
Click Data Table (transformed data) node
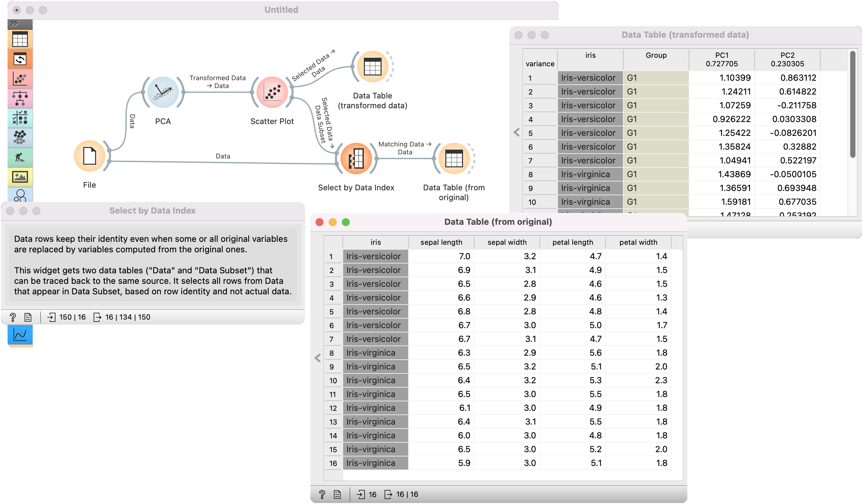372,67
